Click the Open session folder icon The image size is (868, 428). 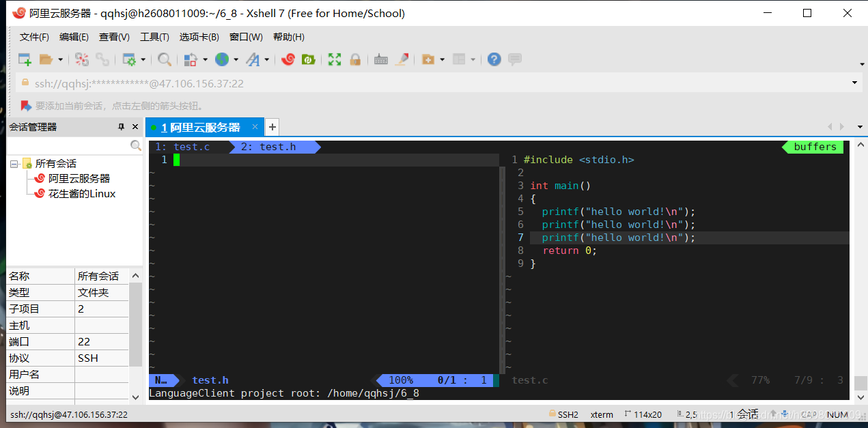pos(46,59)
